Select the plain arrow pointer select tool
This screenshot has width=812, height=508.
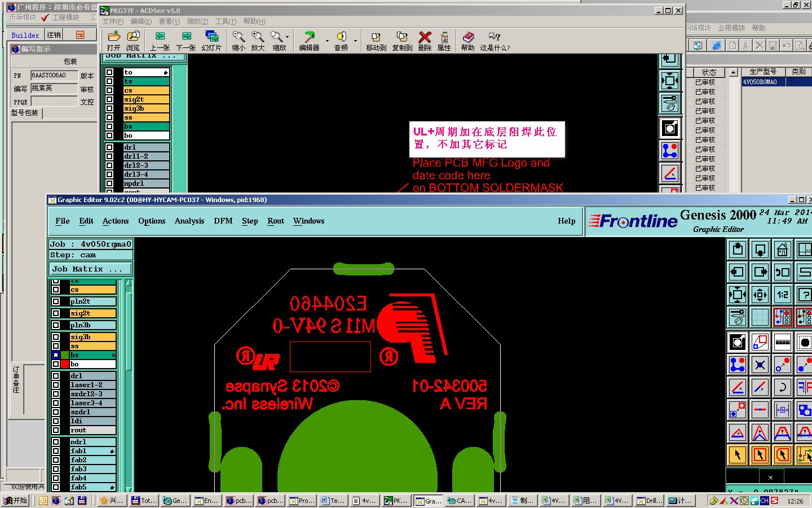738,454
